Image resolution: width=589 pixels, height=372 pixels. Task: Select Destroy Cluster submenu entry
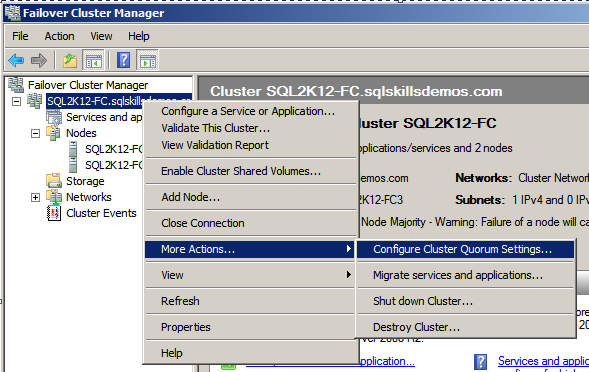pos(465,327)
